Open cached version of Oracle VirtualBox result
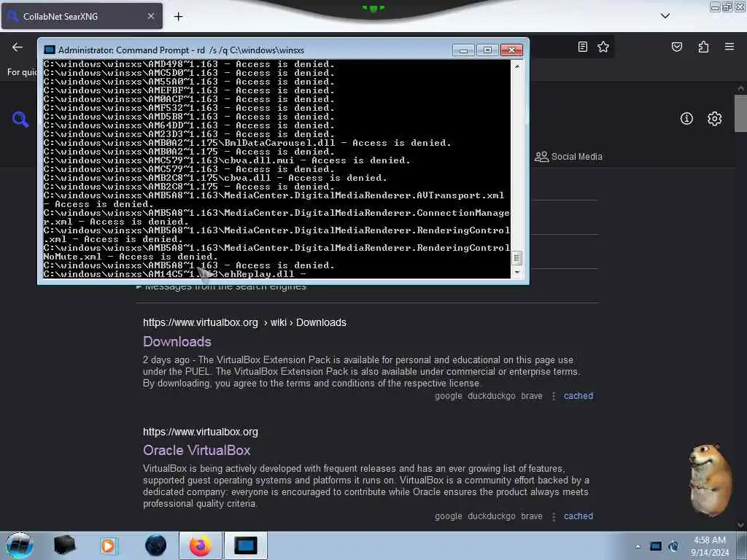 pos(578,516)
